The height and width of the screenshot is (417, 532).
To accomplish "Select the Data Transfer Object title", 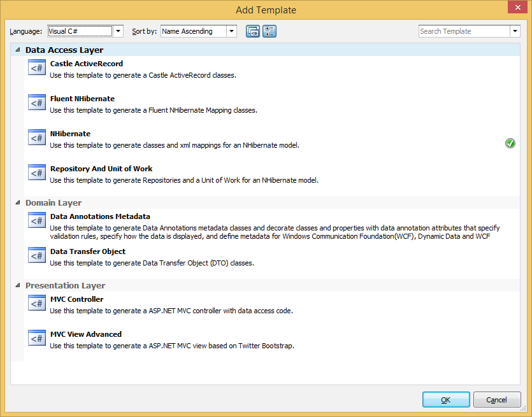I will click(88, 251).
